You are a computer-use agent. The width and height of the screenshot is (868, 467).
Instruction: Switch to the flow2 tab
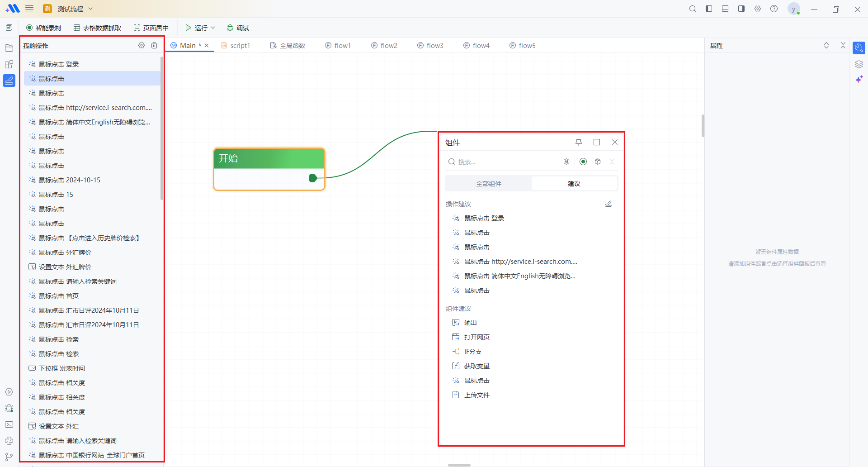point(384,45)
